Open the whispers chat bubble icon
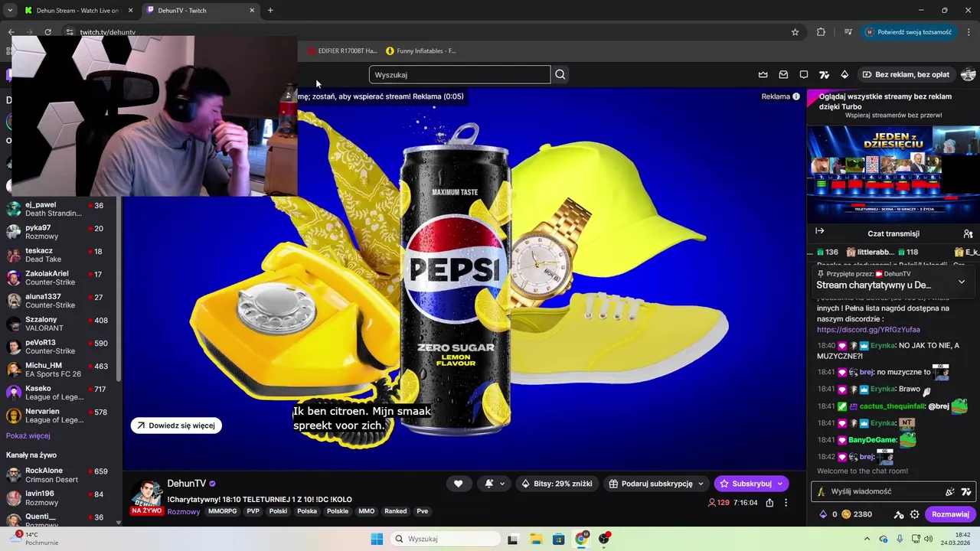This screenshot has height=551, width=980. (804, 74)
